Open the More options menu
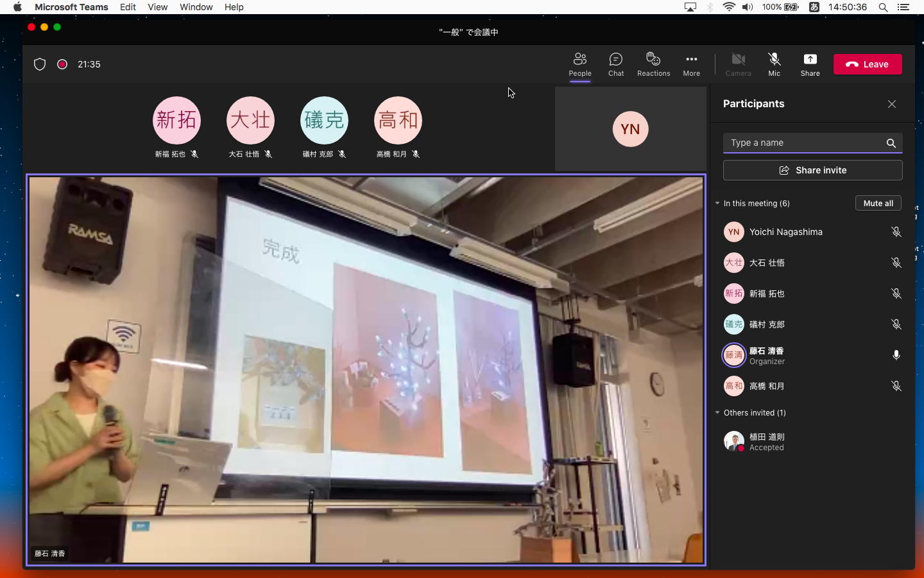924x578 pixels. coord(691,64)
